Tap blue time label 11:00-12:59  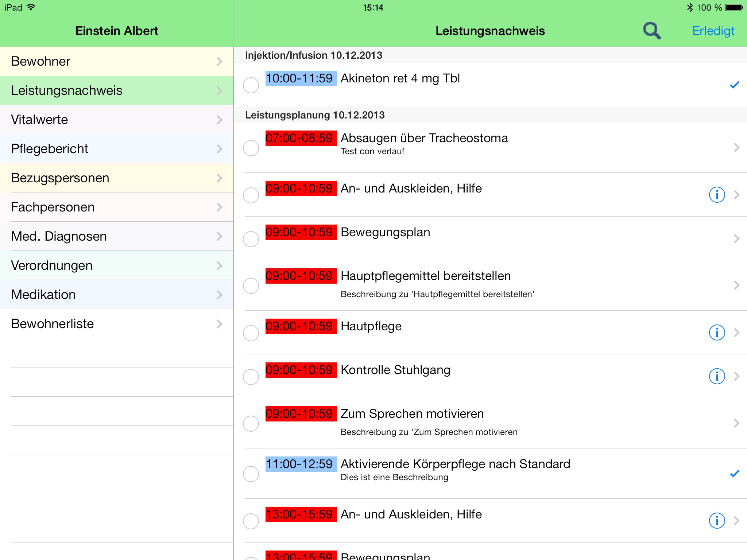[301, 464]
